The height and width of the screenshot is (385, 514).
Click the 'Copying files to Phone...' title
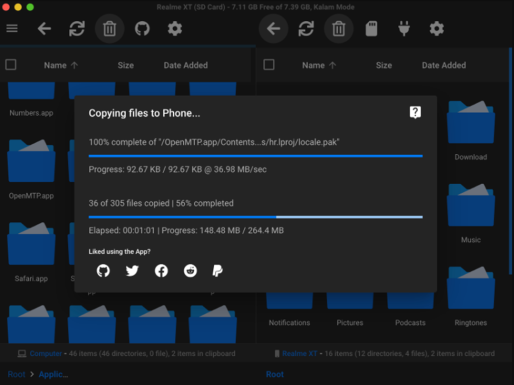click(x=144, y=113)
